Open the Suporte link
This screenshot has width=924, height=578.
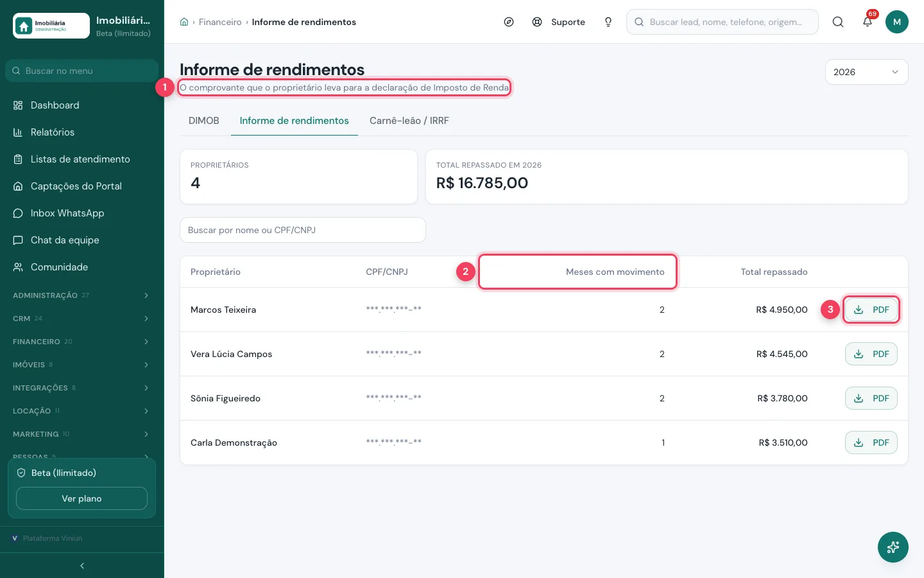coord(559,22)
